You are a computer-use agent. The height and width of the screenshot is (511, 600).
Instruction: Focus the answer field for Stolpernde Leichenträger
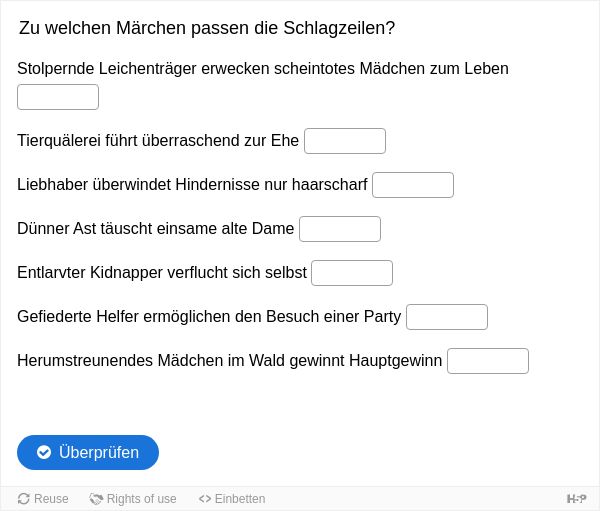[58, 97]
